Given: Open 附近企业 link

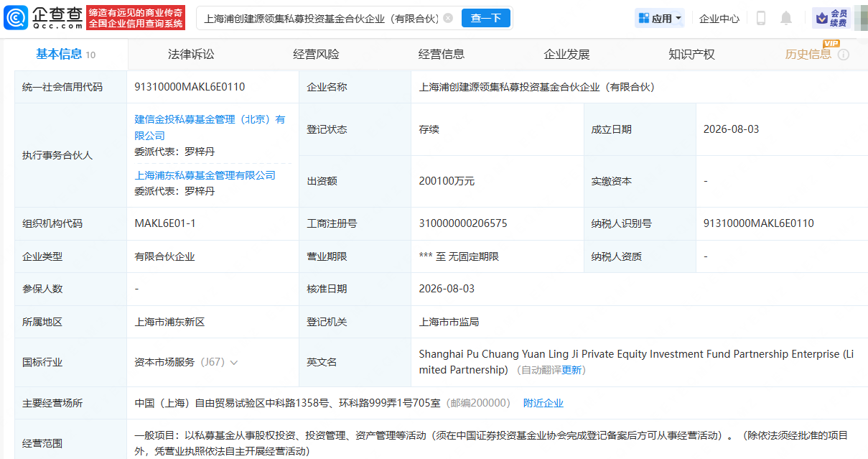Looking at the screenshot, I should pos(543,403).
